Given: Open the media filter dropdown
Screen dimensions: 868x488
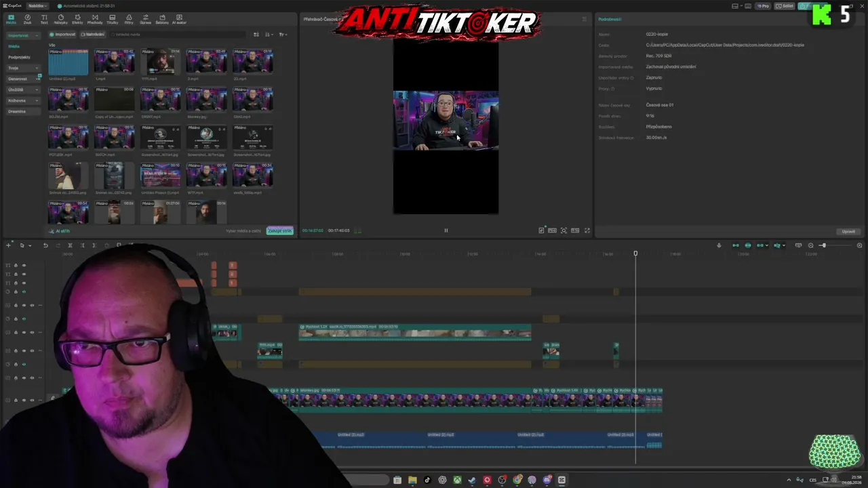Looking at the screenshot, I should click(x=283, y=35).
